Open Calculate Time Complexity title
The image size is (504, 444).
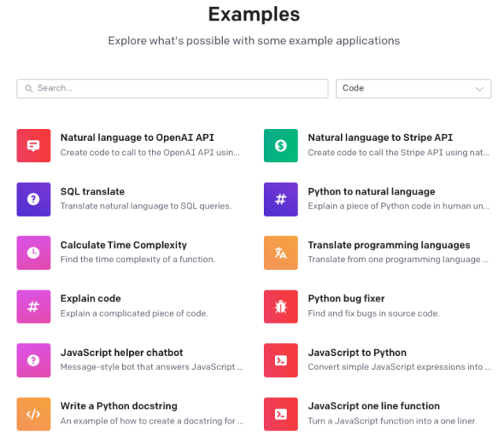(124, 245)
